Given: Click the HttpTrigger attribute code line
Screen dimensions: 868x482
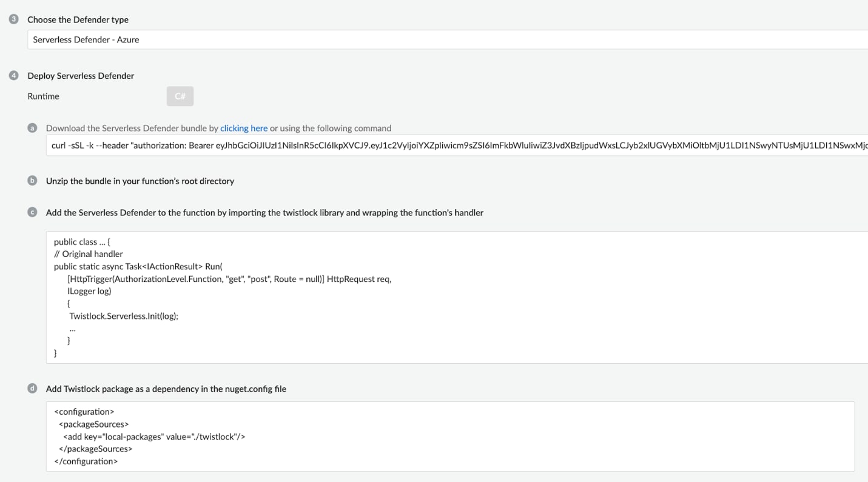Looking at the screenshot, I should point(229,279).
